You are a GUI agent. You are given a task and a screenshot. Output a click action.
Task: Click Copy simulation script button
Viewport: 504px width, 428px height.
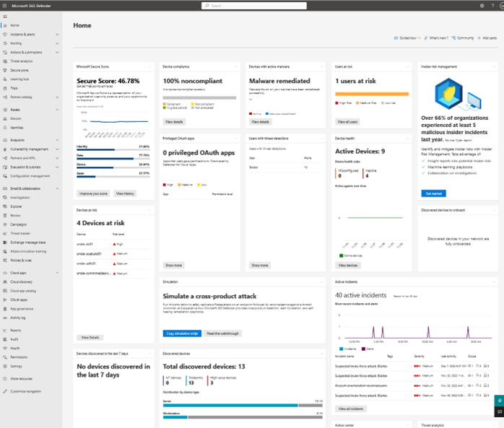tap(182, 333)
